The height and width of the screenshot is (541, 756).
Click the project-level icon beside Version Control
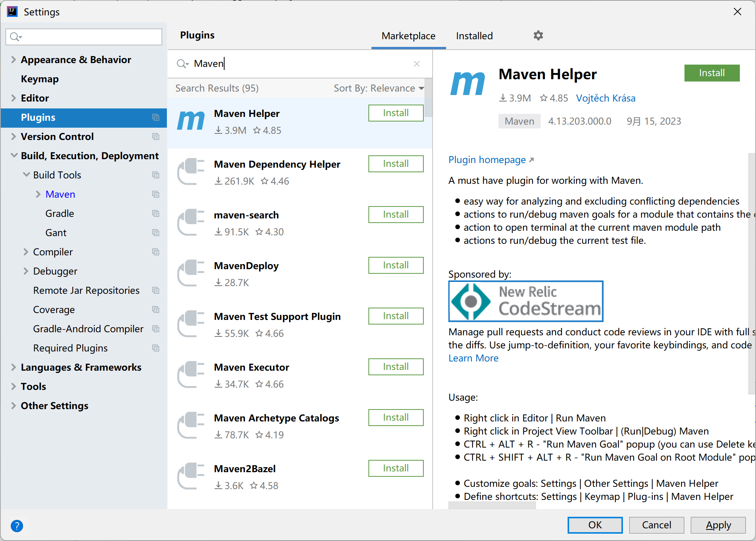pyautogui.click(x=156, y=136)
